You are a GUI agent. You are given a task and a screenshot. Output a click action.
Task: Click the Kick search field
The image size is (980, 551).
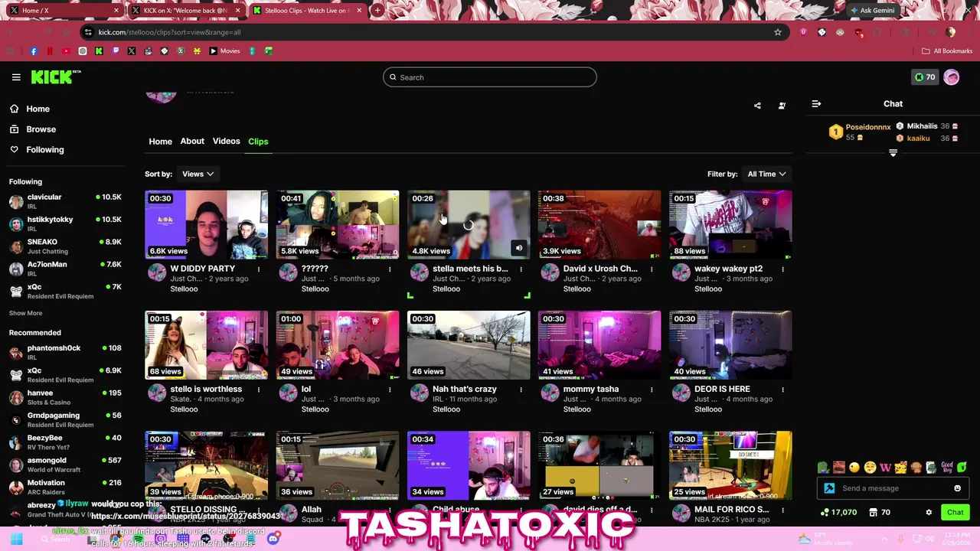click(x=490, y=77)
